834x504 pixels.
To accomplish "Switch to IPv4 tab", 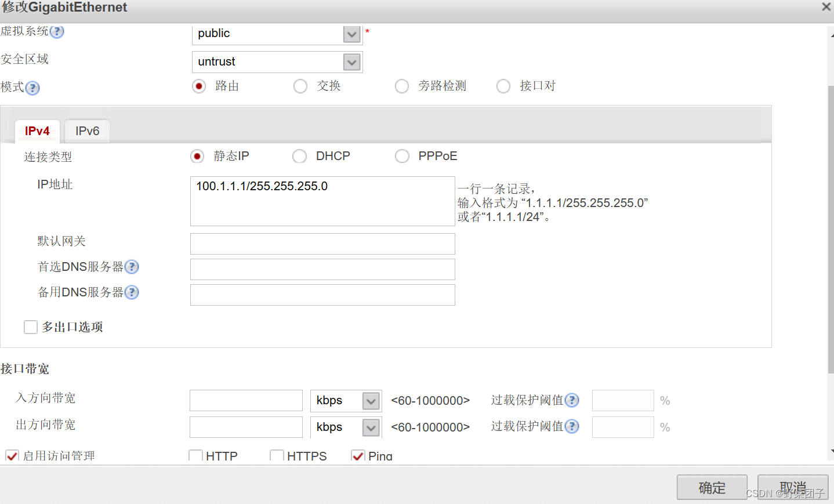I will pos(37,131).
